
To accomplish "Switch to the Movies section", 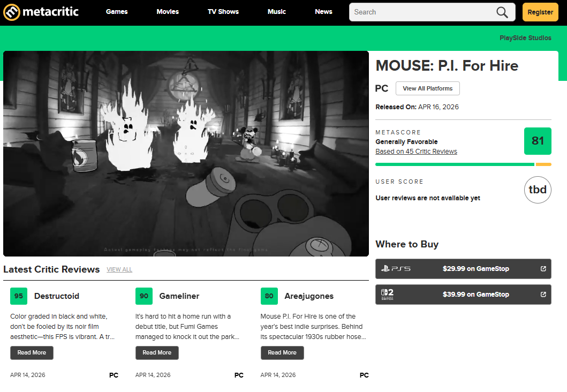I will point(168,12).
